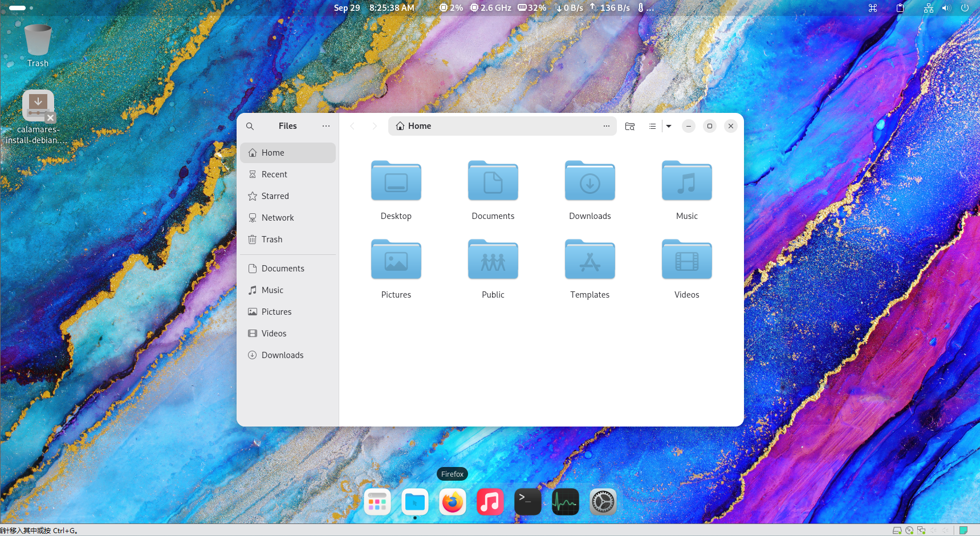Open the clipboard indicator in top bar

tap(900, 8)
